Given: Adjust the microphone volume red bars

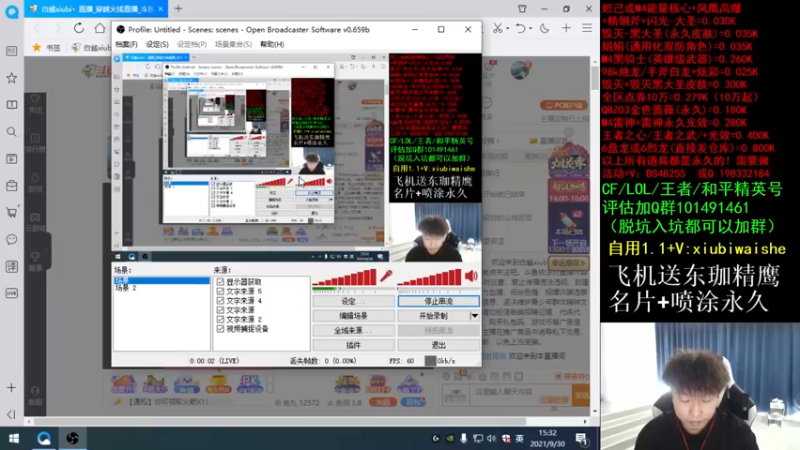Looking at the screenshot, I should pyautogui.click(x=344, y=278).
